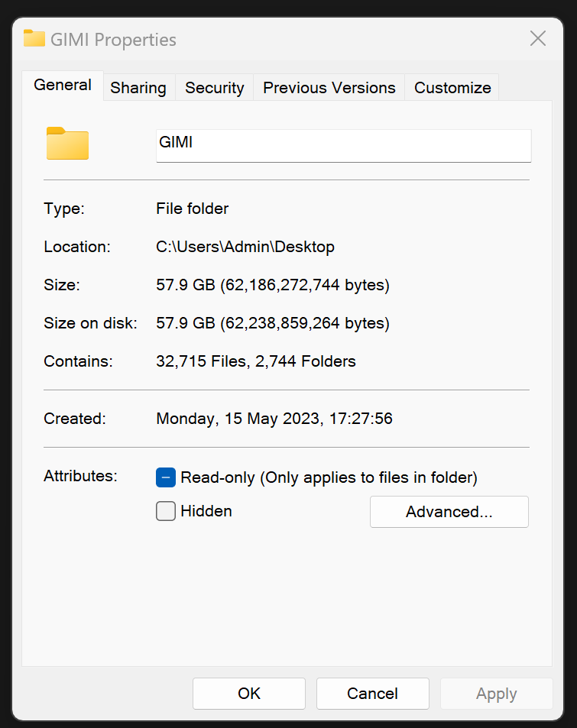
Task: Show the Previous Versions tab
Action: coord(329,88)
